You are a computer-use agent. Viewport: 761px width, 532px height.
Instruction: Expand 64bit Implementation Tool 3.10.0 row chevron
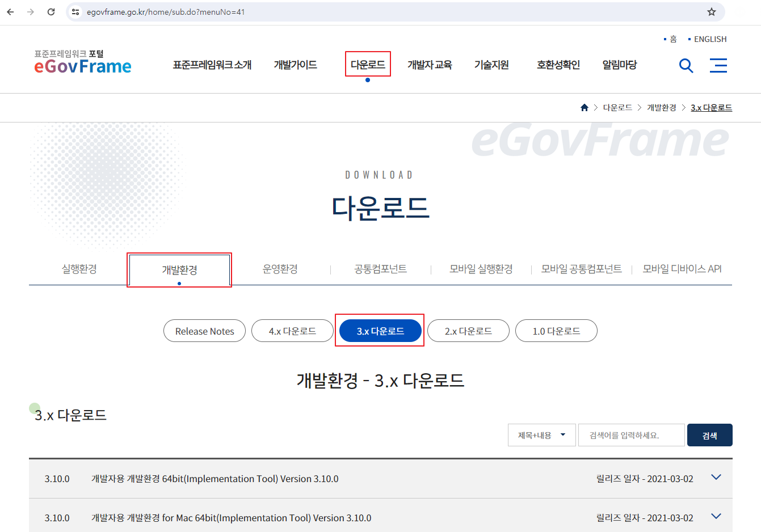click(x=716, y=478)
